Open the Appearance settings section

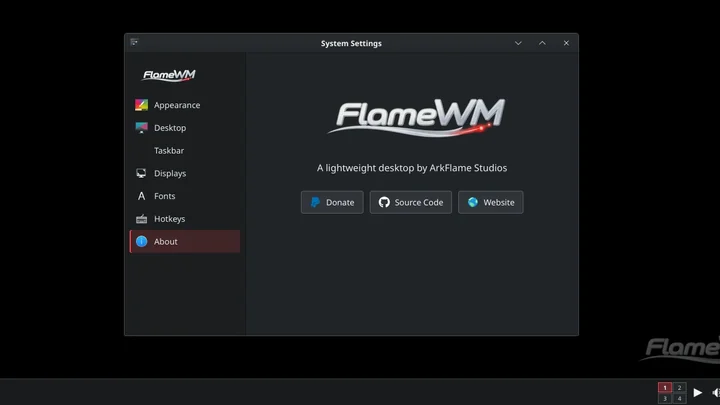tap(185, 105)
